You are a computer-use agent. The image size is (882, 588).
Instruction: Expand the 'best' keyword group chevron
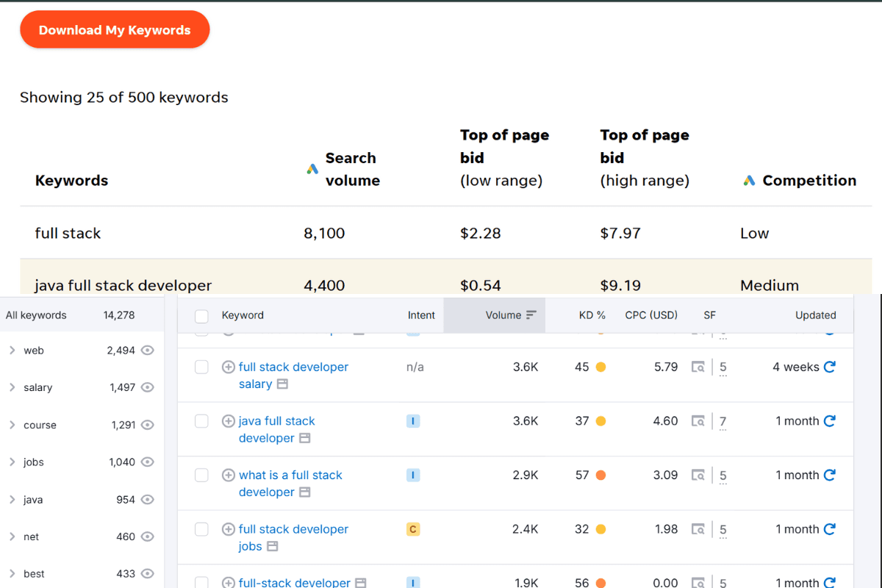(x=12, y=573)
